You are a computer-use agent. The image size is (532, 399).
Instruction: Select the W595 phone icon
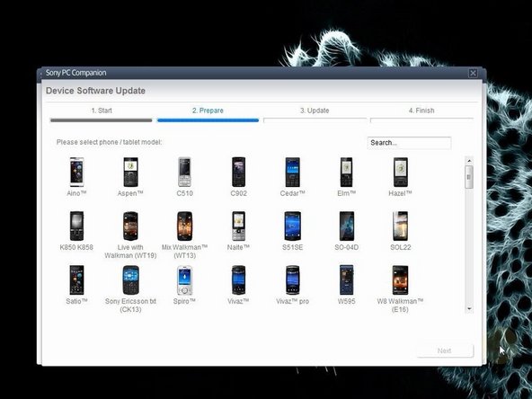tap(346, 279)
